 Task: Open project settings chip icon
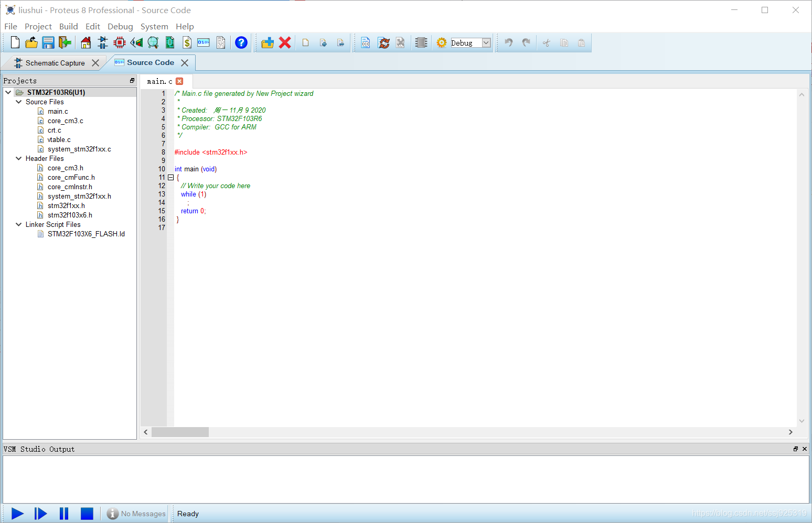[421, 42]
